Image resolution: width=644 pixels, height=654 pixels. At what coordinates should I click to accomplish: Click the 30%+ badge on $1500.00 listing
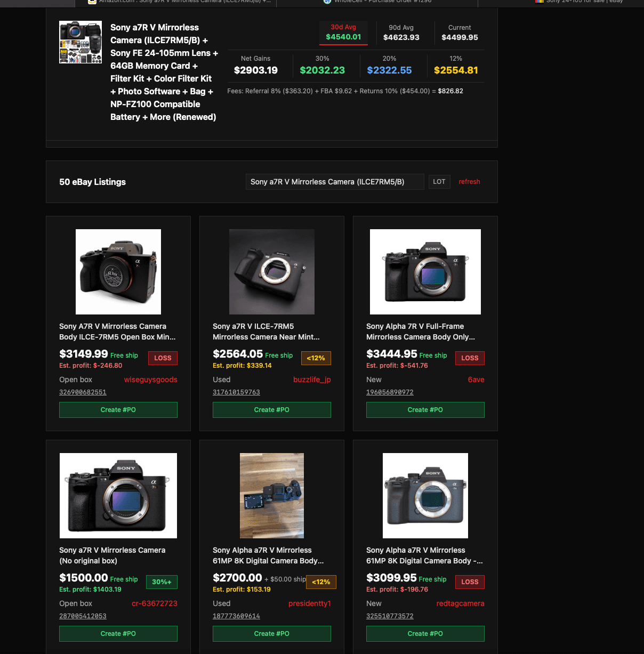click(162, 582)
